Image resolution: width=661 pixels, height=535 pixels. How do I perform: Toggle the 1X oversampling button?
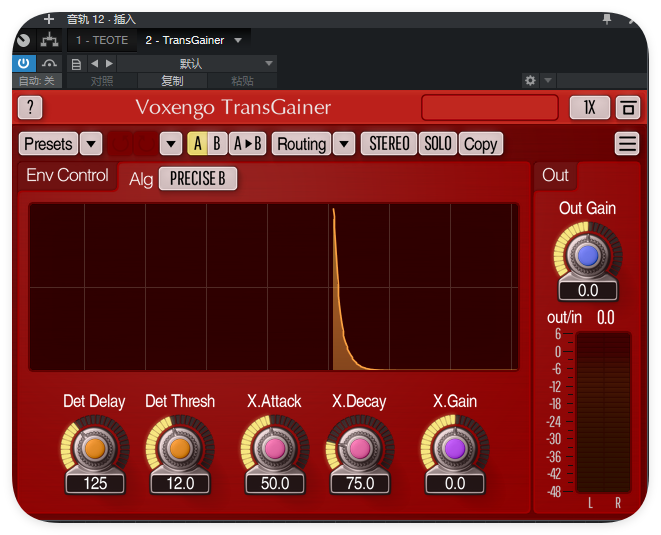tap(589, 108)
